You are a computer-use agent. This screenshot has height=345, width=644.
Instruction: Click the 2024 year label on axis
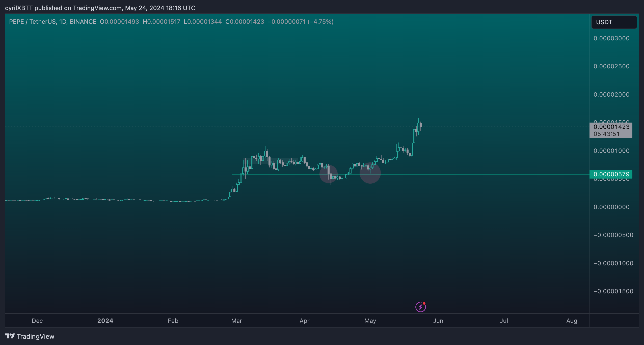tap(105, 321)
